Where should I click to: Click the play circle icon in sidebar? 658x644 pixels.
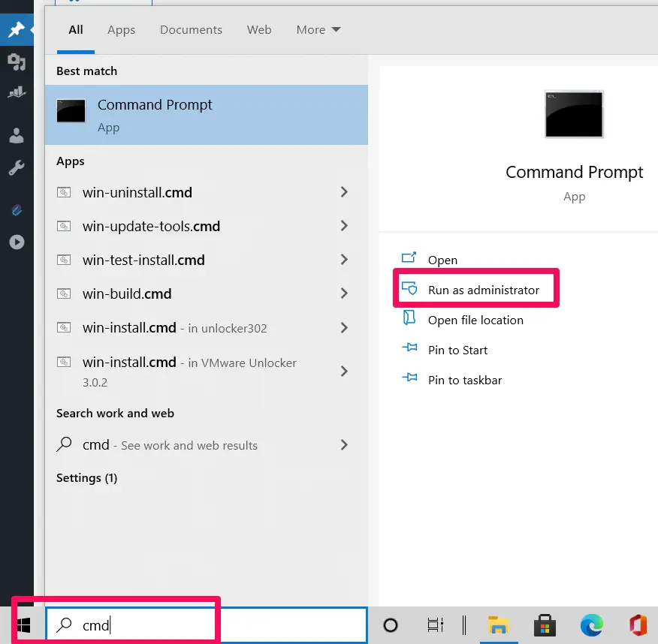pos(17,242)
